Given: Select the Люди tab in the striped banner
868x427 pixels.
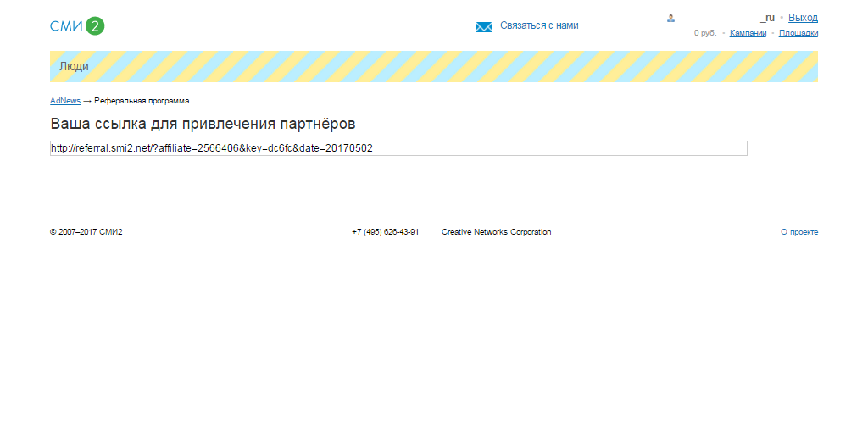Looking at the screenshot, I should coord(75,66).
